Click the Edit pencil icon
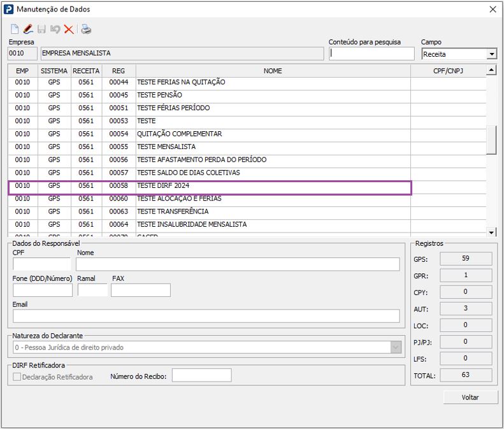Image resolution: width=504 pixels, height=430 pixels. [28, 29]
